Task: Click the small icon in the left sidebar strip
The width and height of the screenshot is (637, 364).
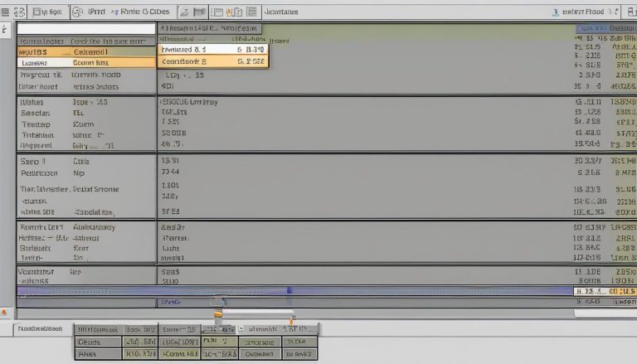Action: click(5, 29)
